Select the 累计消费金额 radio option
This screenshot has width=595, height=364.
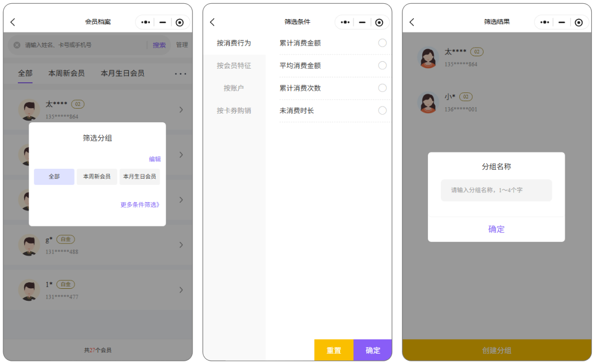tap(382, 43)
